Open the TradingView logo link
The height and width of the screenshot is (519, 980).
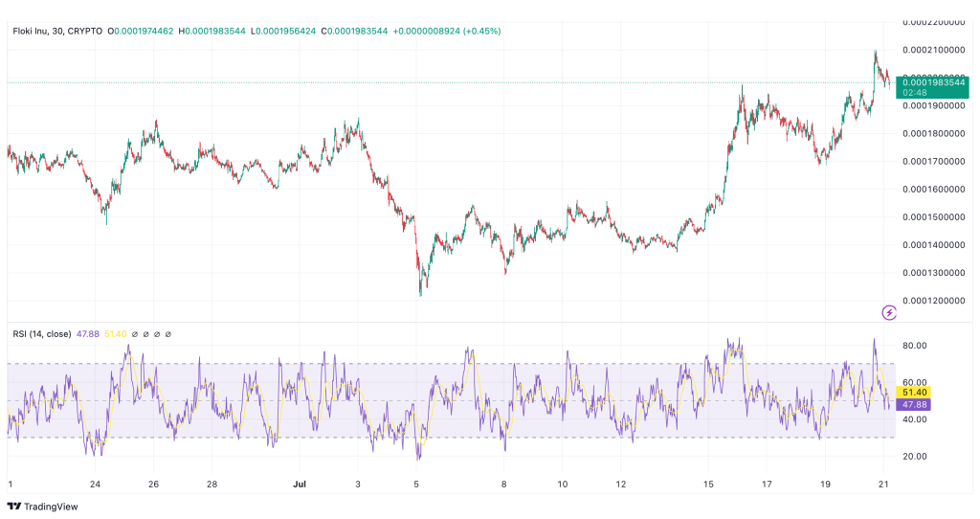click(42, 507)
